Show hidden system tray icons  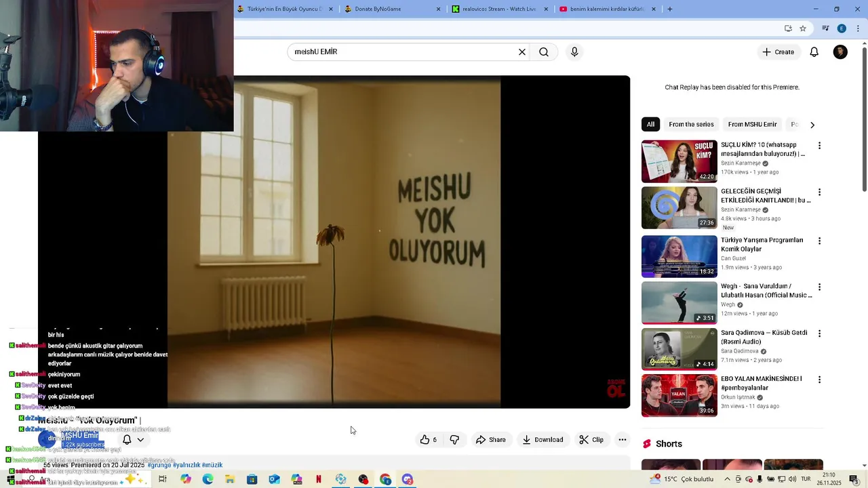click(727, 479)
